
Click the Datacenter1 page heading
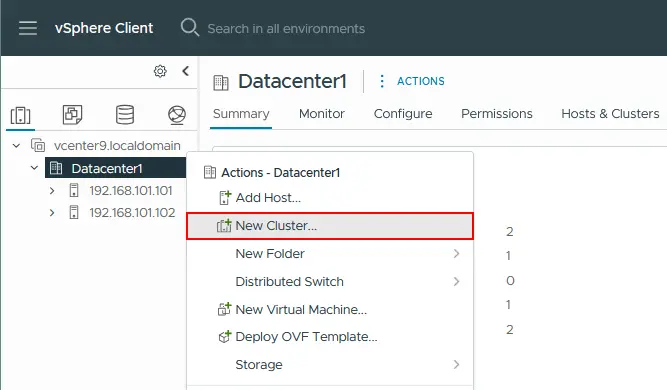pos(293,81)
